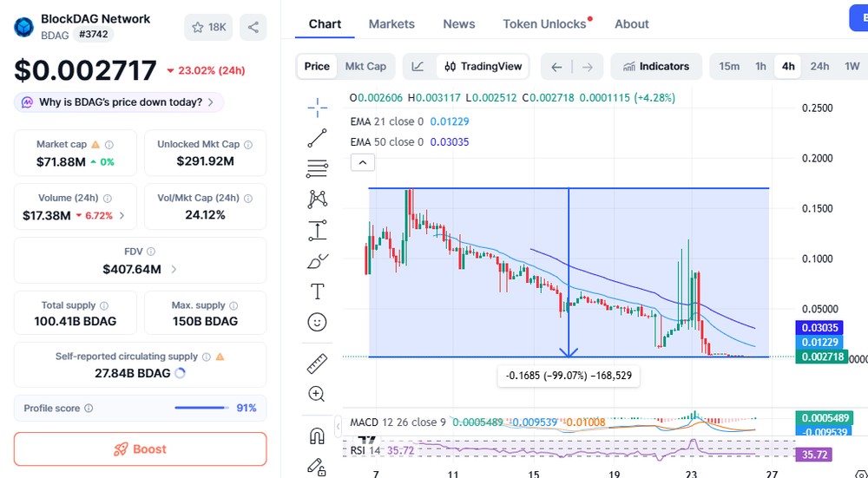Share BlockDAG Network page

[x=253, y=27]
